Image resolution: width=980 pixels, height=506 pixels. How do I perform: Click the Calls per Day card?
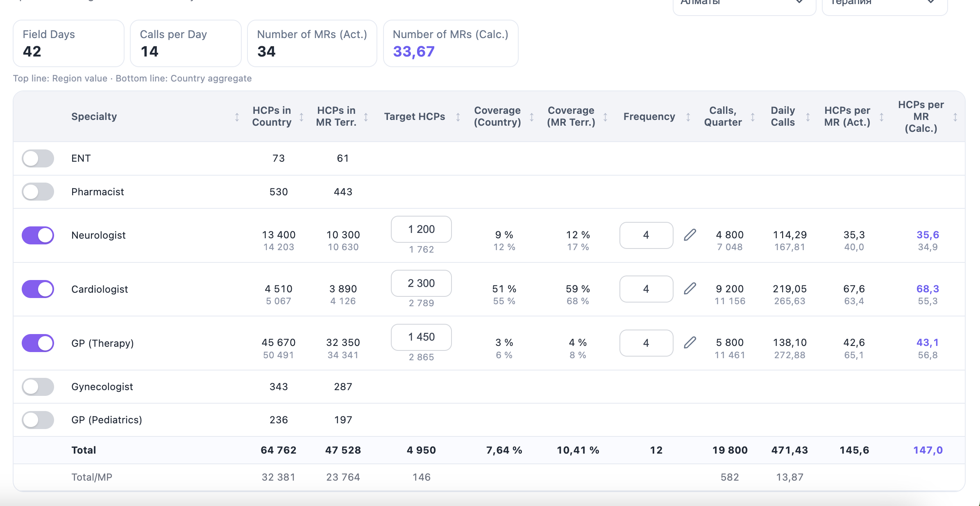coord(186,43)
